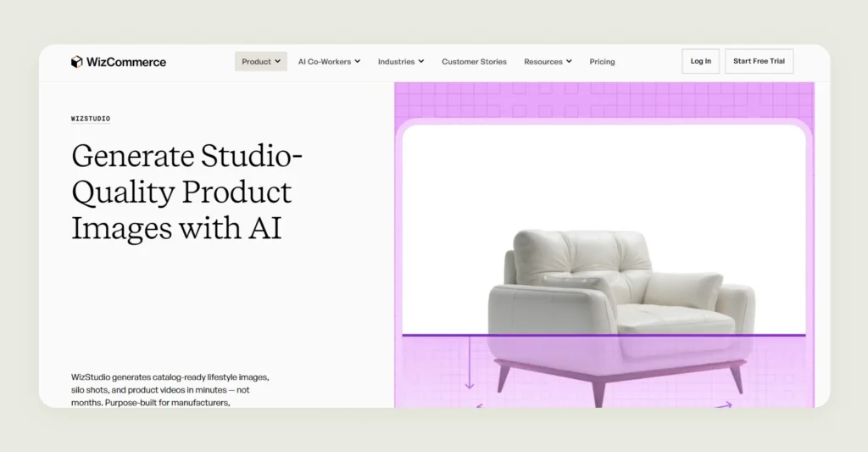Expand the Resources chevron arrow

click(569, 62)
